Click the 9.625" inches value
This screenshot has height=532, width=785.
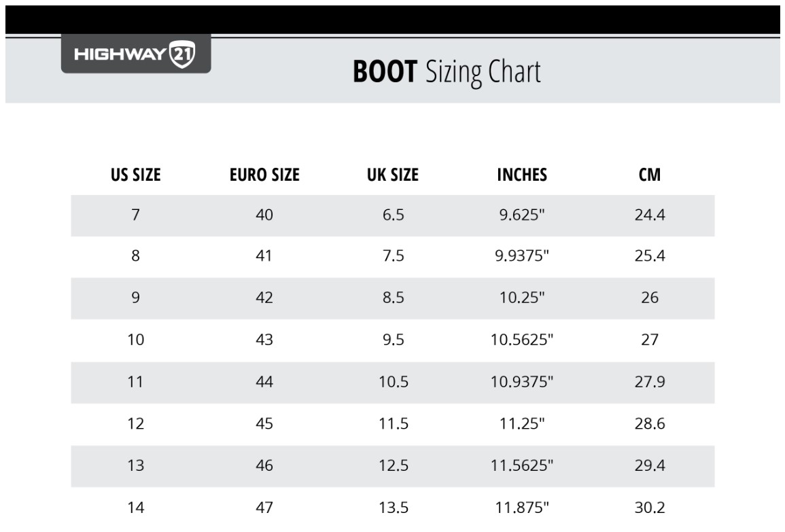522,215
